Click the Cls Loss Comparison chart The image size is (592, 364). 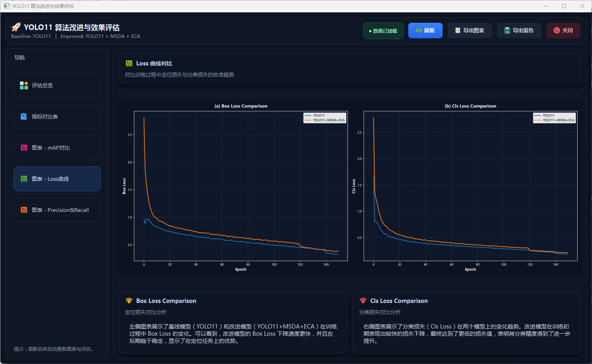click(x=470, y=186)
